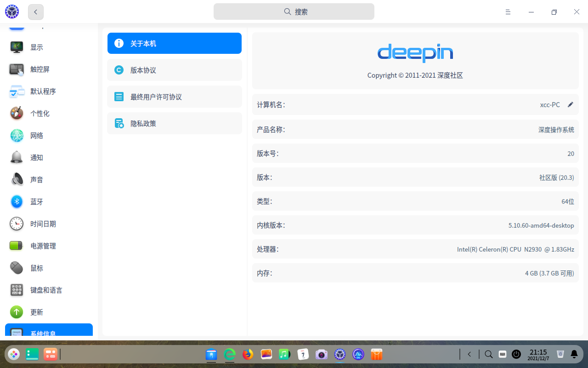Open the camera app from the dock
The height and width of the screenshot is (368, 588).
[x=321, y=354]
